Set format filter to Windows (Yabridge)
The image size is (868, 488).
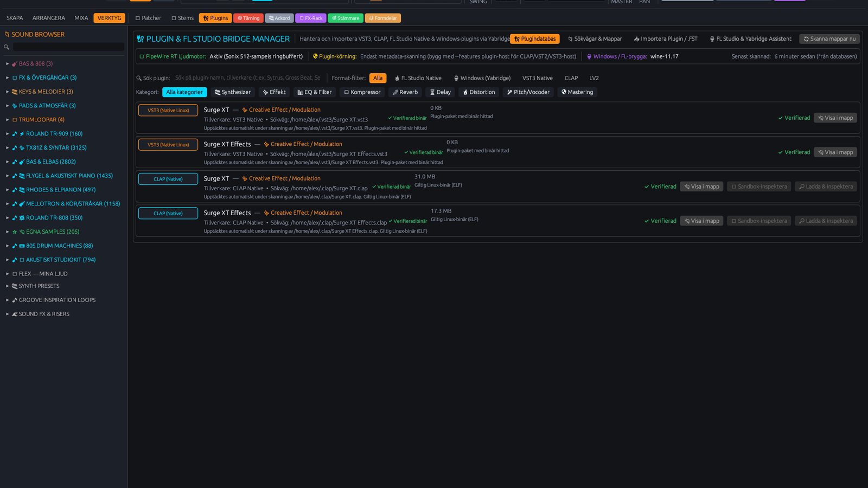point(482,78)
